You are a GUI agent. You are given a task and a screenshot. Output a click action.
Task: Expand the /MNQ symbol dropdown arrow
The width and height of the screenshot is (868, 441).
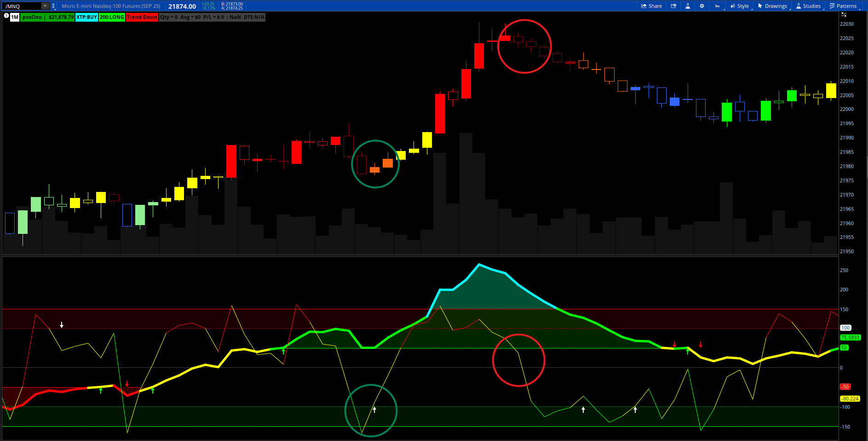[x=45, y=6]
